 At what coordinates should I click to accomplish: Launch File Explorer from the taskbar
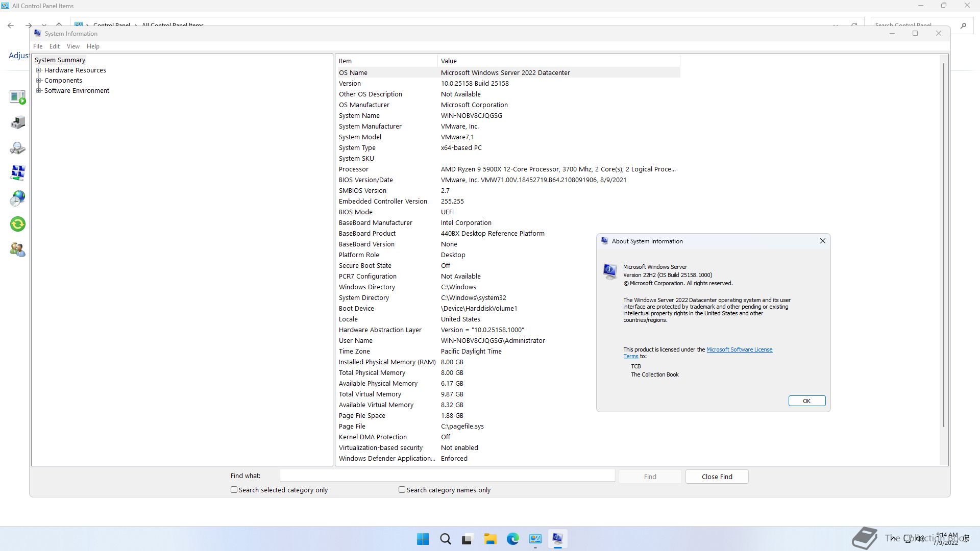click(x=490, y=539)
